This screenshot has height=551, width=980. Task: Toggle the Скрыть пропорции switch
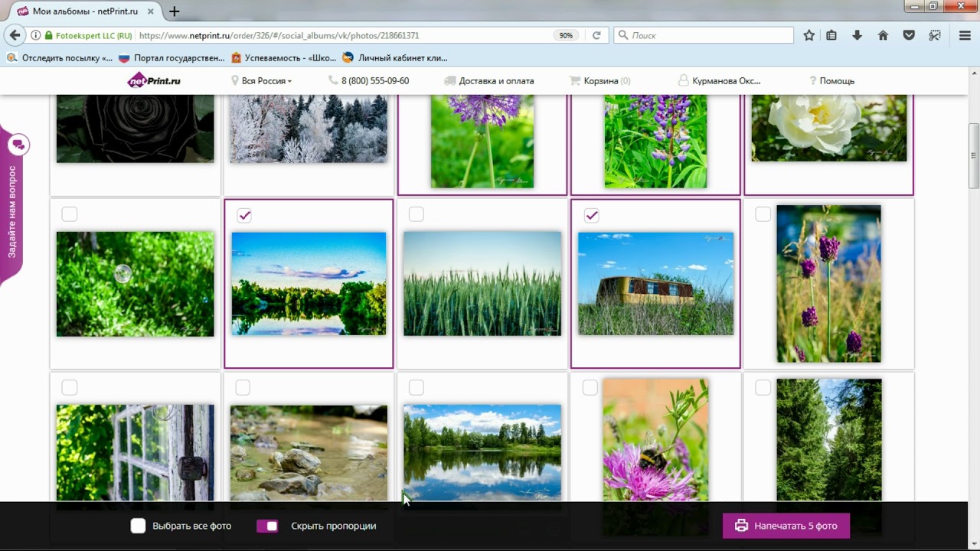pos(267,526)
